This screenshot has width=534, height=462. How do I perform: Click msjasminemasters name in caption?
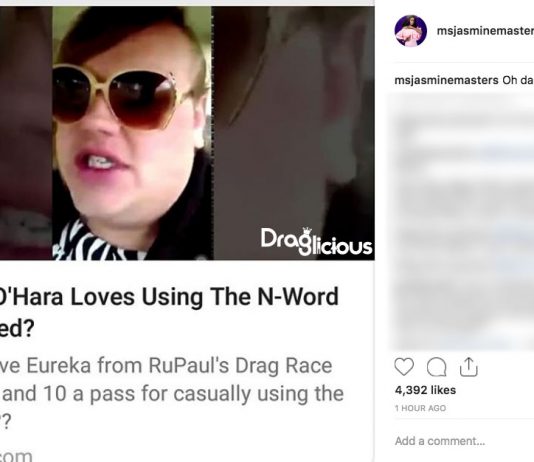coord(446,80)
